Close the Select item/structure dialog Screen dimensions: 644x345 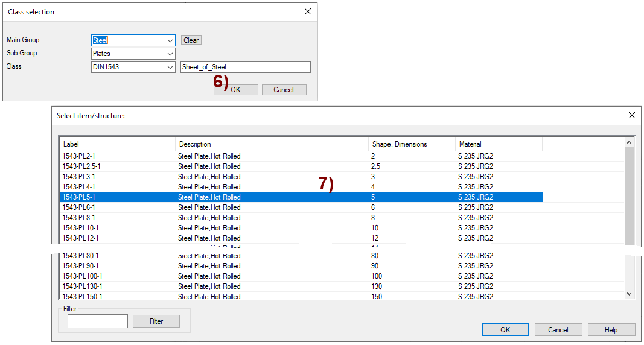tap(632, 115)
